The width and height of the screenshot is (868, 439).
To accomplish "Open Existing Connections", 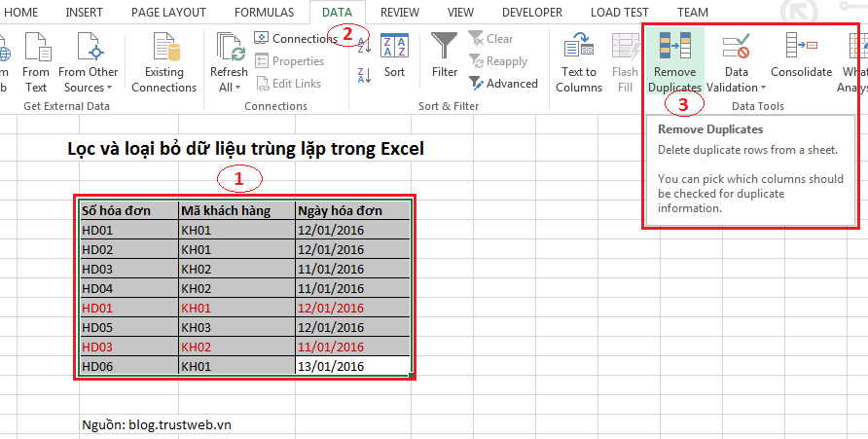I will pyautogui.click(x=163, y=62).
